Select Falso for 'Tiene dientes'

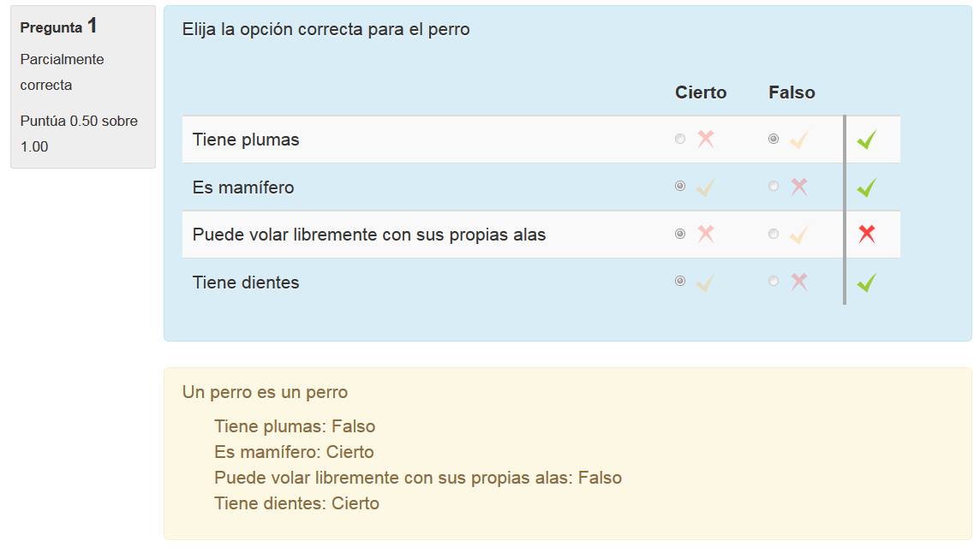click(773, 281)
